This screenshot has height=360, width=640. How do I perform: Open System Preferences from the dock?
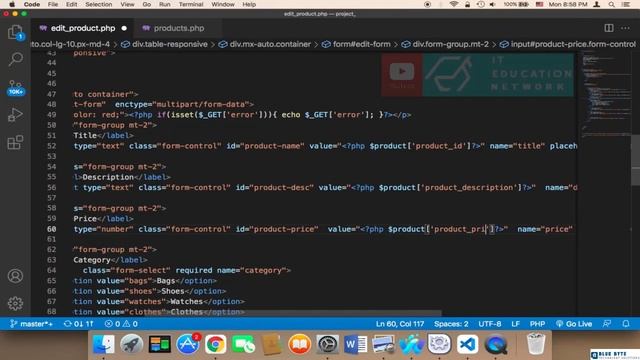pos(327,344)
